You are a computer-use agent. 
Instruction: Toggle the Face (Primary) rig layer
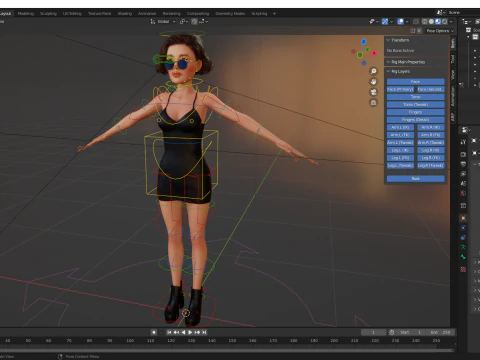tap(400, 89)
